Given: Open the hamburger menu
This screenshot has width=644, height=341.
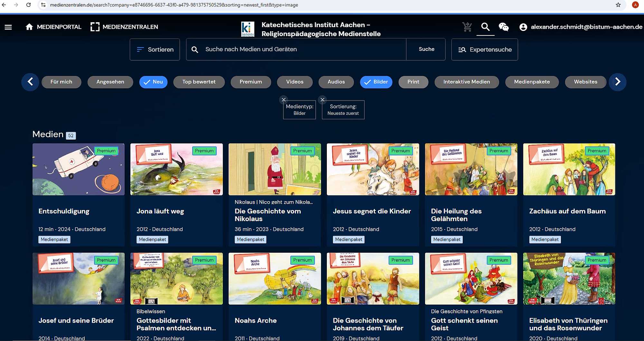Looking at the screenshot, I should point(8,27).
